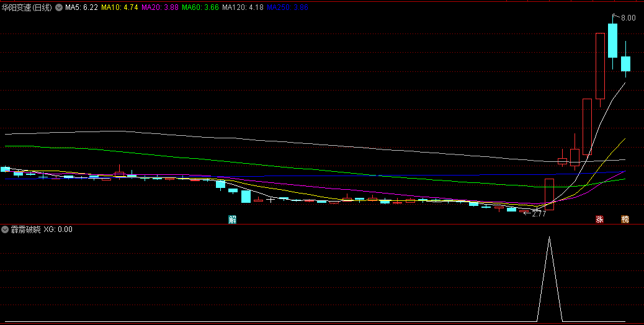Click the blue MA250: 3.86 label
This screenshot has width=644, height=325.
(x=285, y=7)
